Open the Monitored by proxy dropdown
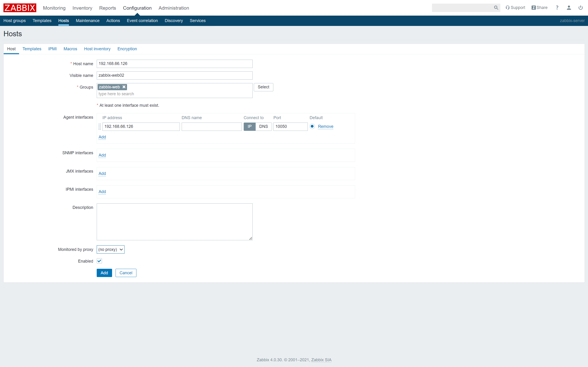The width and height of the screenshot is (588, 367). pyautogui.click(x=110, y=249)
